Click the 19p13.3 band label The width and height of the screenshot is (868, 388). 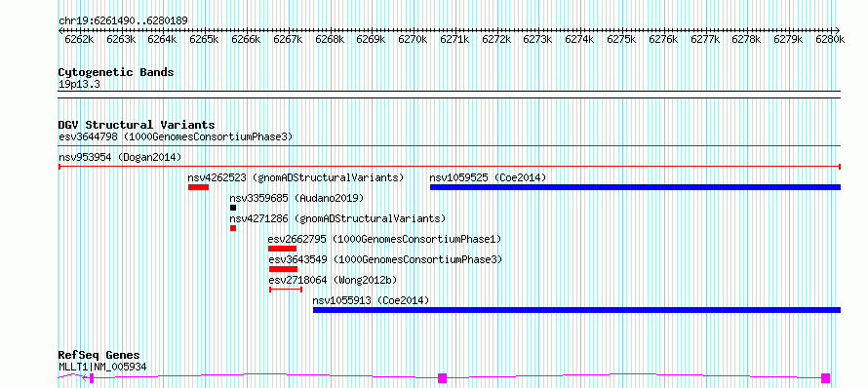point(79,85)
